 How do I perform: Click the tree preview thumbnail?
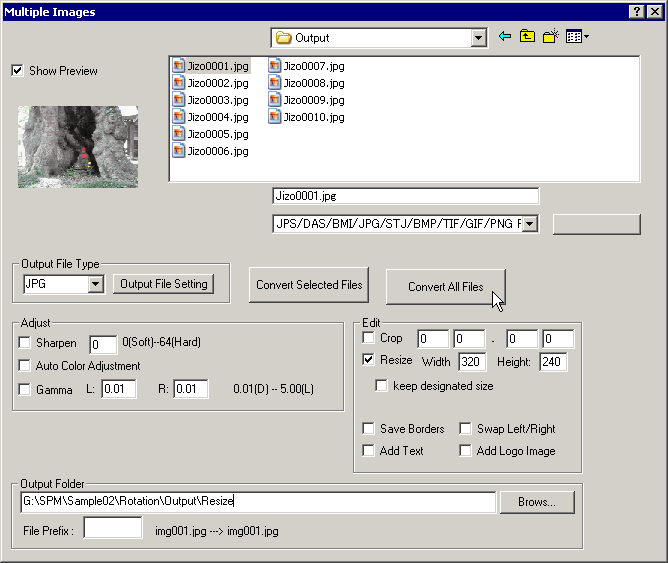(78, 147)
